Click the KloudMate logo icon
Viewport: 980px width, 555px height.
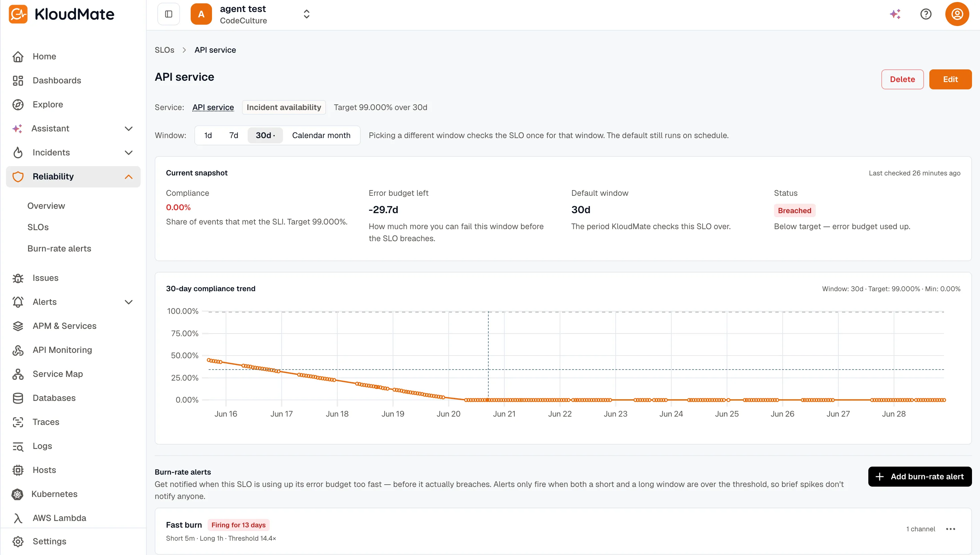pos(18,14)
